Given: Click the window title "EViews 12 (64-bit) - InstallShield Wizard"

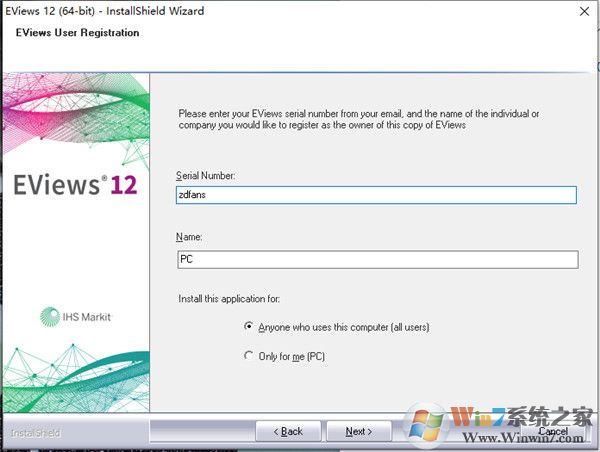Looking at the screenshot, I should pyautogui.click(x=104, y=11).
